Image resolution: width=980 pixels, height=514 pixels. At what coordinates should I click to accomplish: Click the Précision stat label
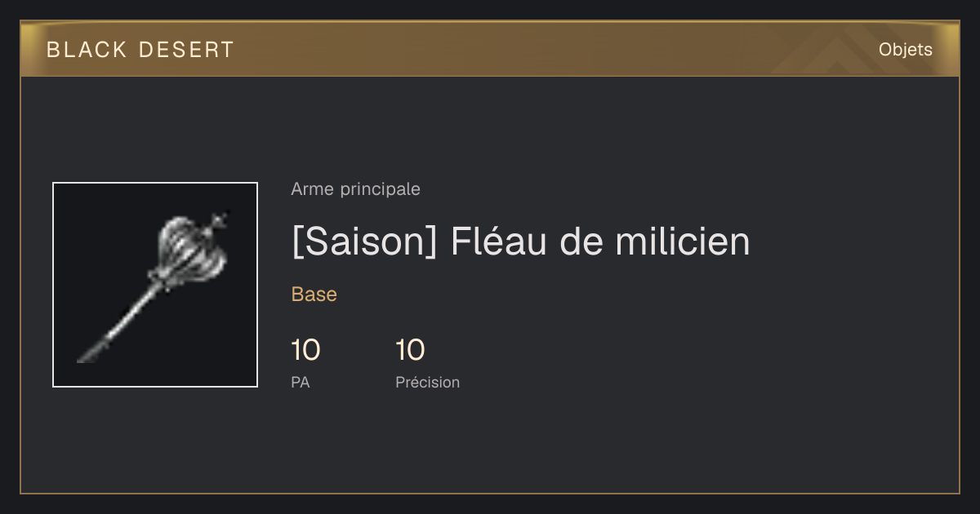tap(427, 382)
